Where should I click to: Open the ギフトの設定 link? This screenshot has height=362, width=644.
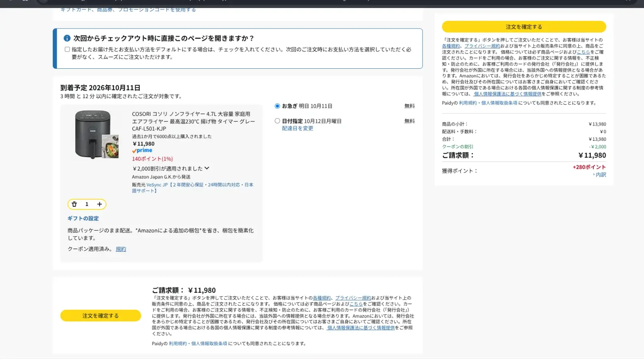[83, 218]
